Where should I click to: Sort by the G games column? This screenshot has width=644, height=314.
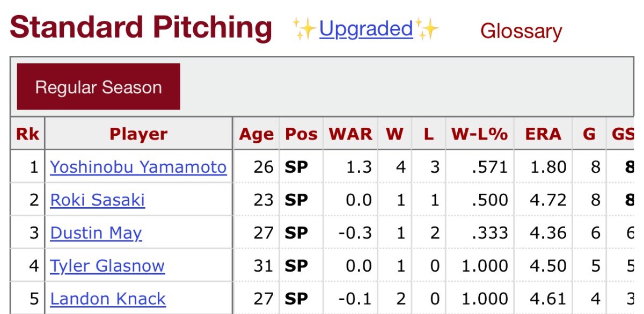(589, 134)
